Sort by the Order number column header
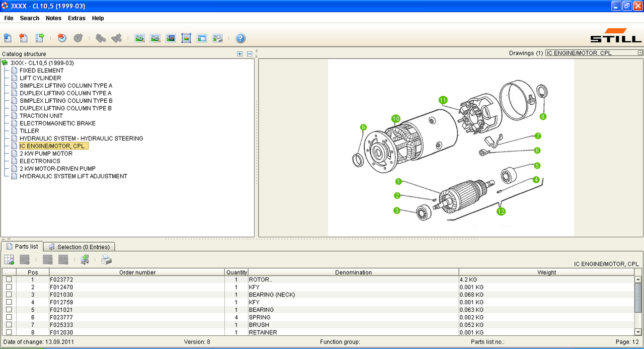The image size is (644, 349). pyautogui.click(x=137, y=272)
